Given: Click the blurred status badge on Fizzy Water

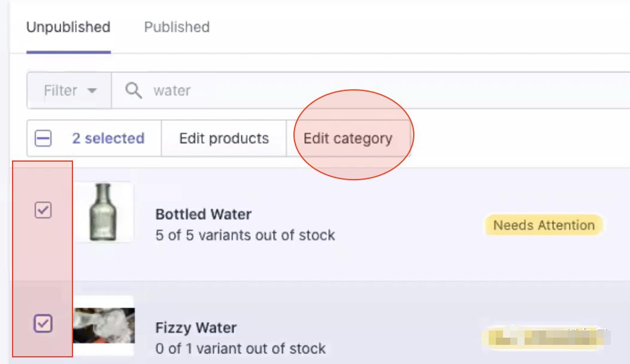Looking at the screenshot, I should [542, 338].
